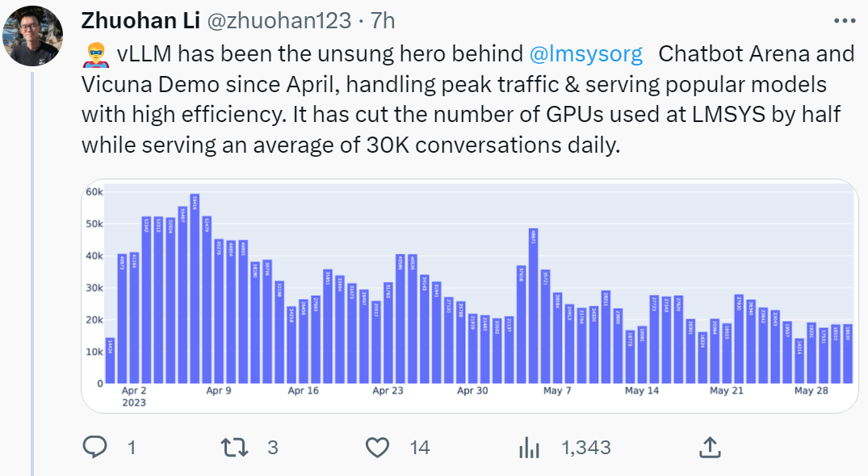Click the superhero emoji at the tweet start
Viewport: 868px width, 476px height.
(95, 54)
